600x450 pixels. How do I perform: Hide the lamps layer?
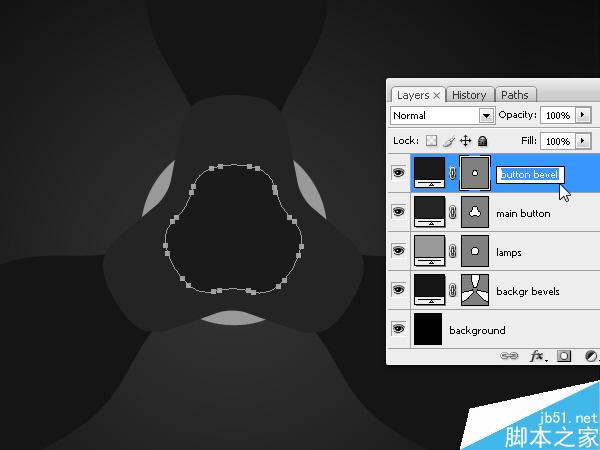(398, 251)
